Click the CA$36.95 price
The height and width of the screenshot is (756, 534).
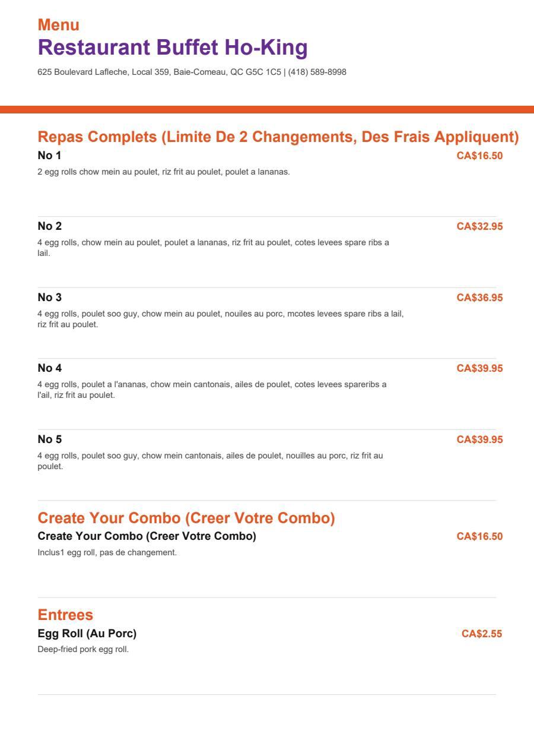click(x=479, y=298)
